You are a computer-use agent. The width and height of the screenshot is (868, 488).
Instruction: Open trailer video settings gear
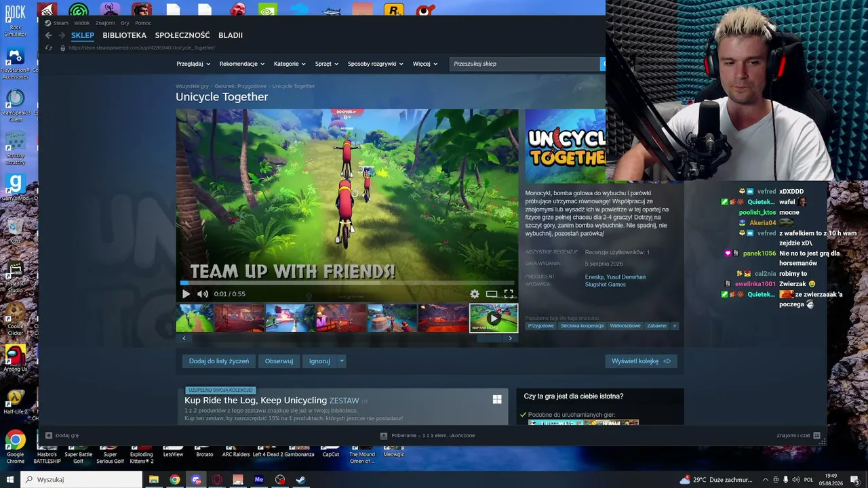pyautogui.click(x=475, y=294)
